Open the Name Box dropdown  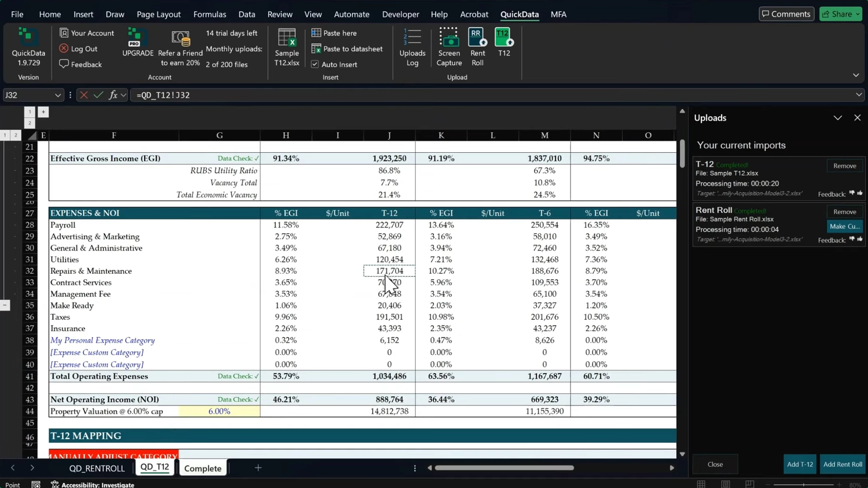pos(57,95)
